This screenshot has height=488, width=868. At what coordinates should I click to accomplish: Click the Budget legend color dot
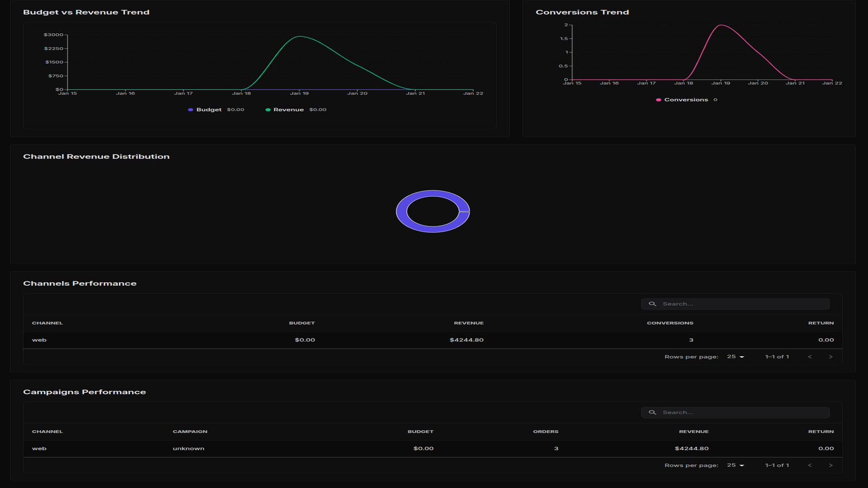pyautogui.click(x=189, y=110)
